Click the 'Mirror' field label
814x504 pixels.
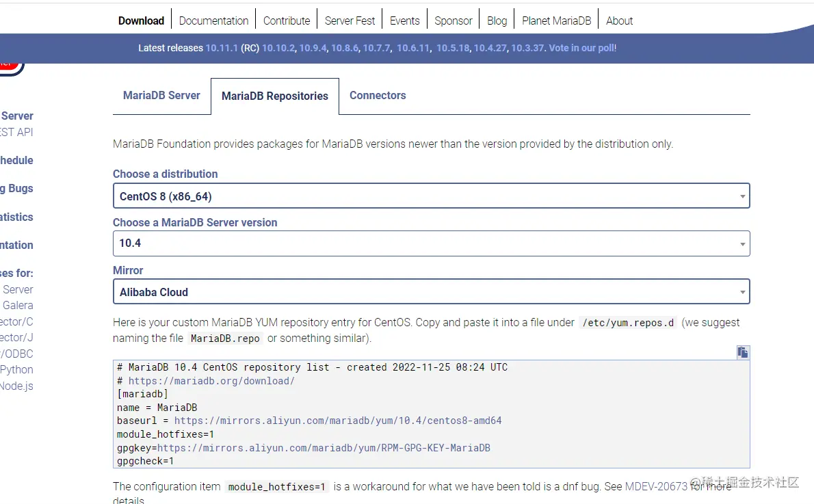click(128, 270)
